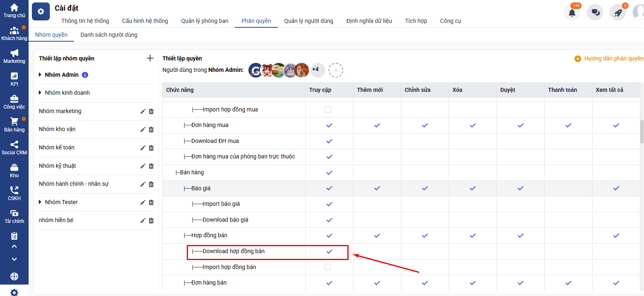Delete Nhóm kế toán using trash icon
Viewport: 644px width, 296px height.
tap(151, 148)
